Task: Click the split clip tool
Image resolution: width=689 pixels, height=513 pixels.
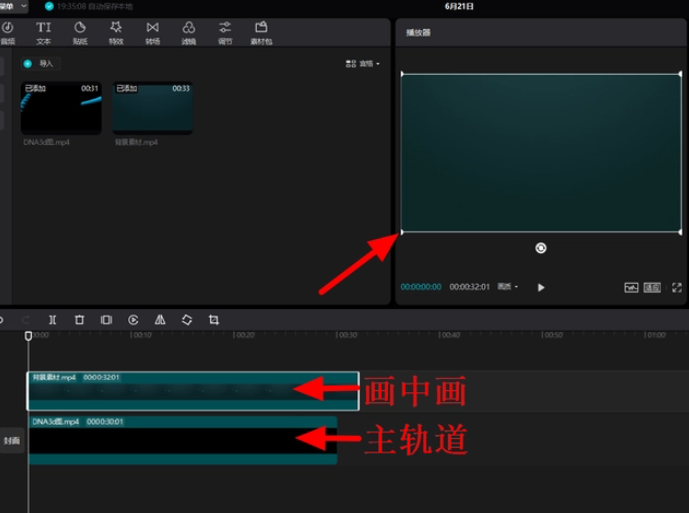Action: click(x=52, y=320)
